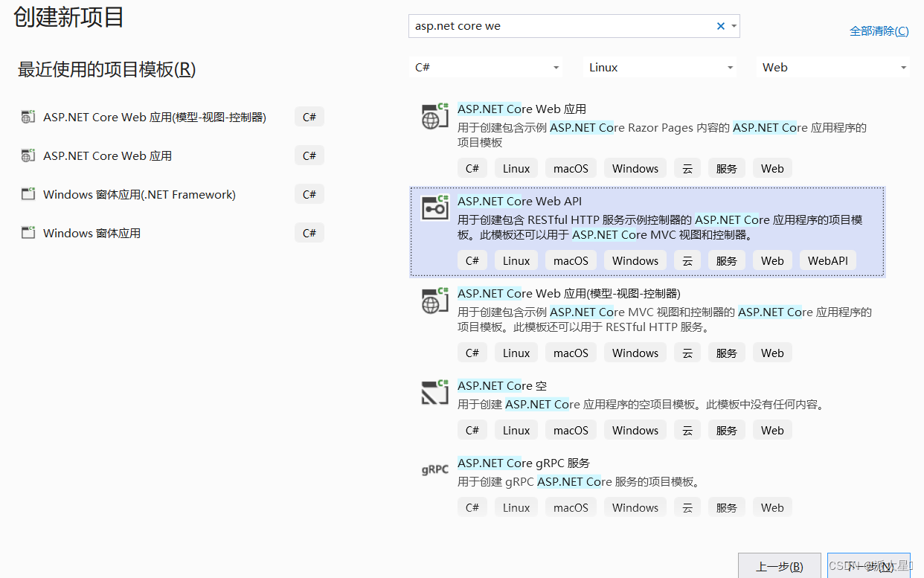Open the Web project type dropdown
Screen dimensions: 924x578
click(832, 67)
